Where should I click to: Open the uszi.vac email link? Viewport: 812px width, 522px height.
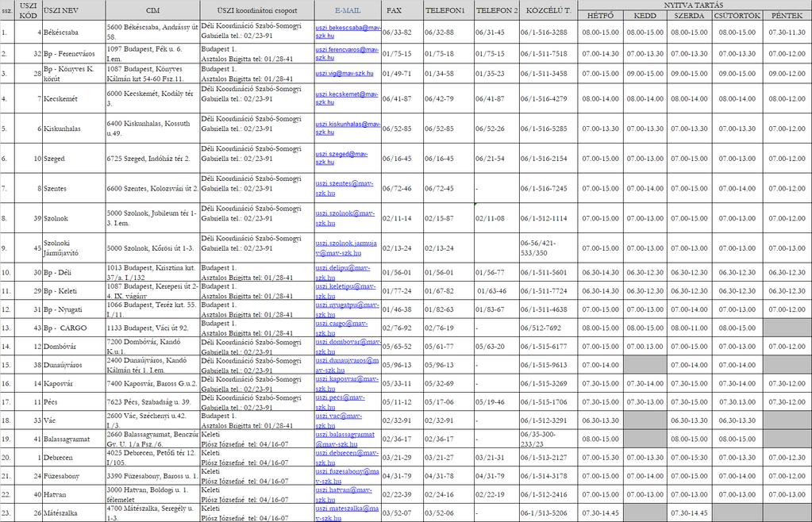339,420
